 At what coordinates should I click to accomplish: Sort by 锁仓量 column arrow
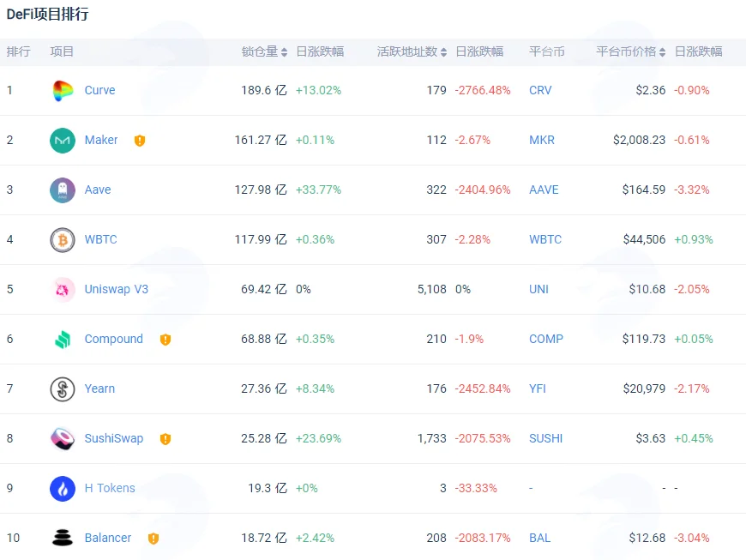pos(284,51)
